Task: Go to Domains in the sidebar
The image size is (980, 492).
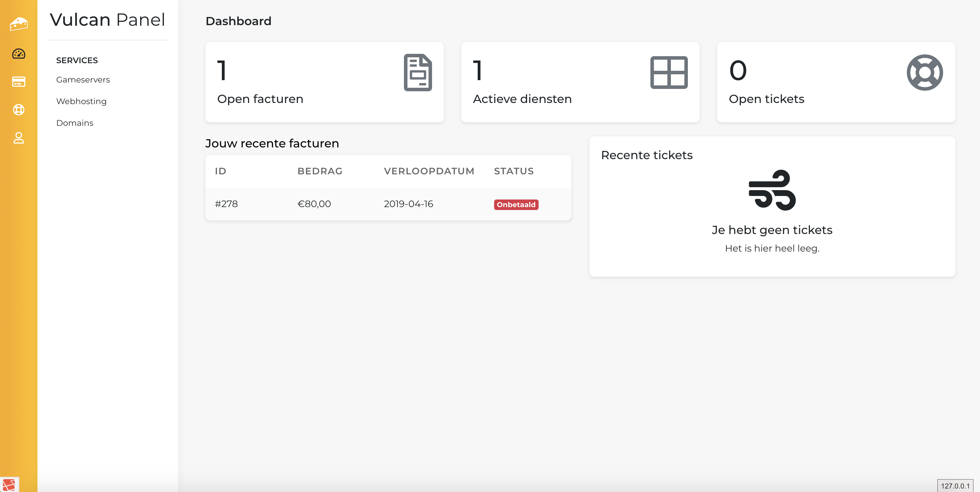Action: (x=75, y=123)
